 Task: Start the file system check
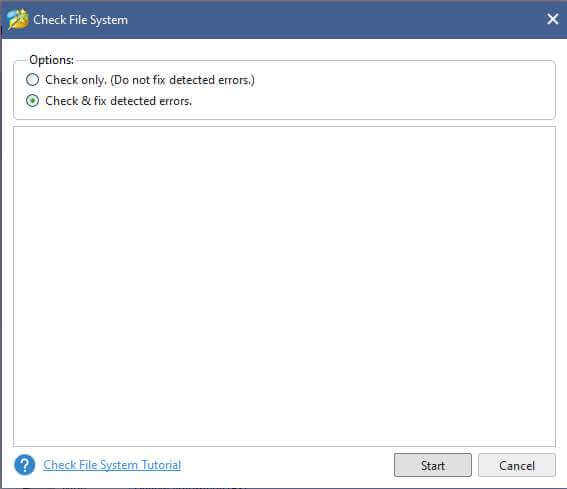point(432,465)
